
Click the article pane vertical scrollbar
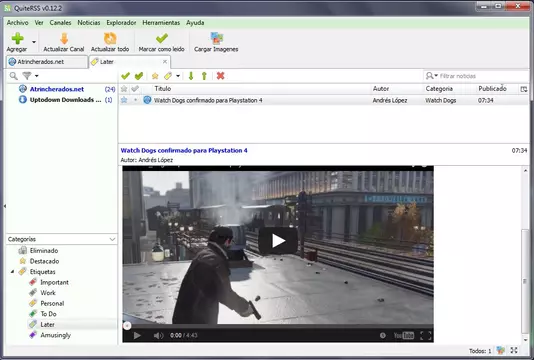[x=525, y=282]
